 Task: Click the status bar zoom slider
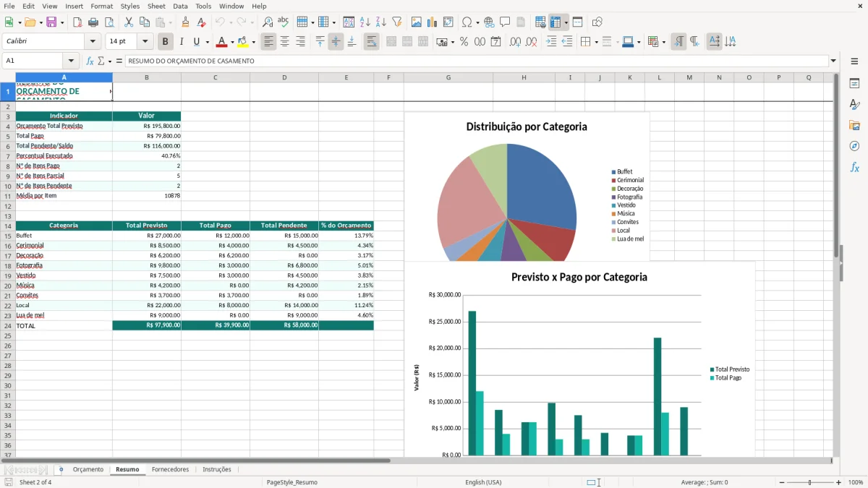click(809, 482)
